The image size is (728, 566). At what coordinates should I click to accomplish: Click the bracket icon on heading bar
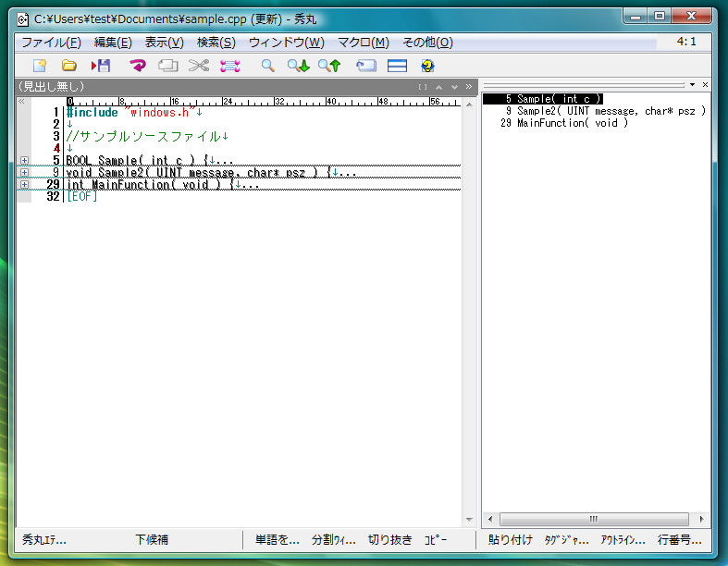(423, 87)
